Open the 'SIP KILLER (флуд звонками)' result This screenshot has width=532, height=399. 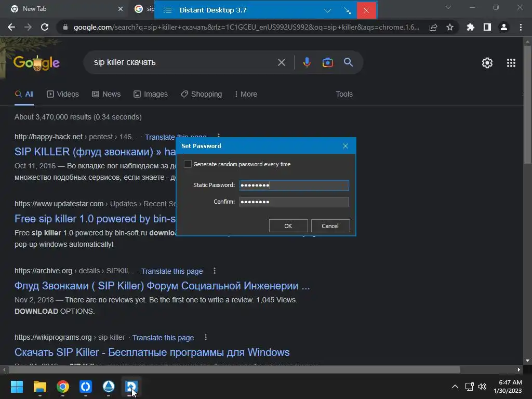click(95, 152)
